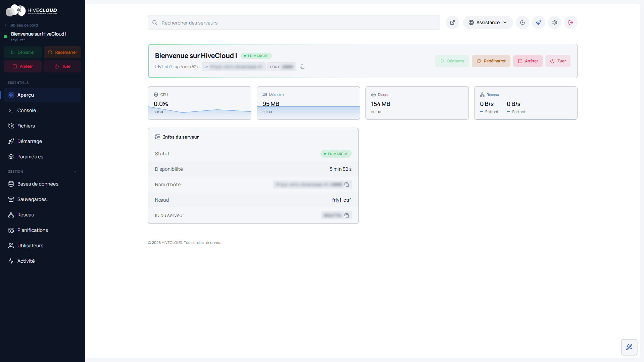Click the Disque card drive icon
The height and width of the screenshot is (362, 644).
[374, 95]
